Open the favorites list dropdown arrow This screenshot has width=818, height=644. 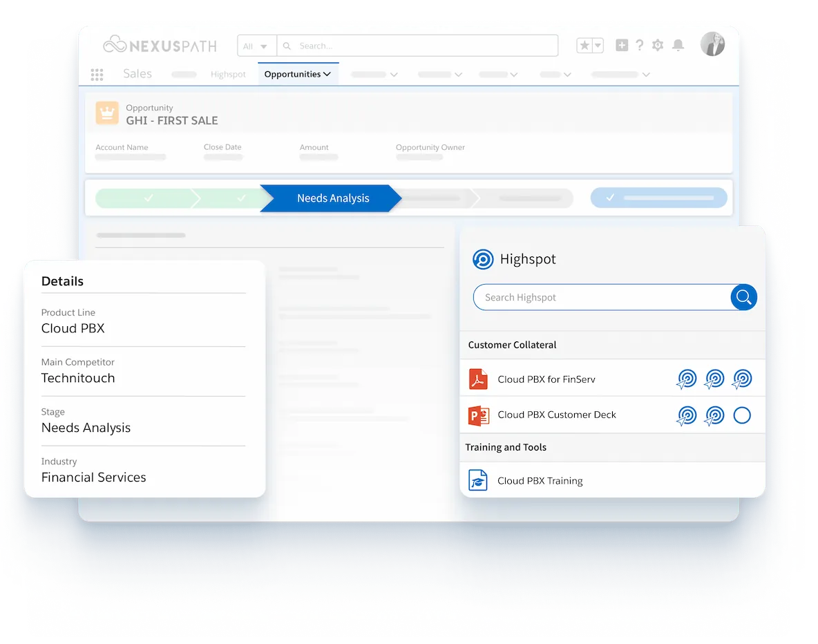pyautogui.click(x=598, y=46)
